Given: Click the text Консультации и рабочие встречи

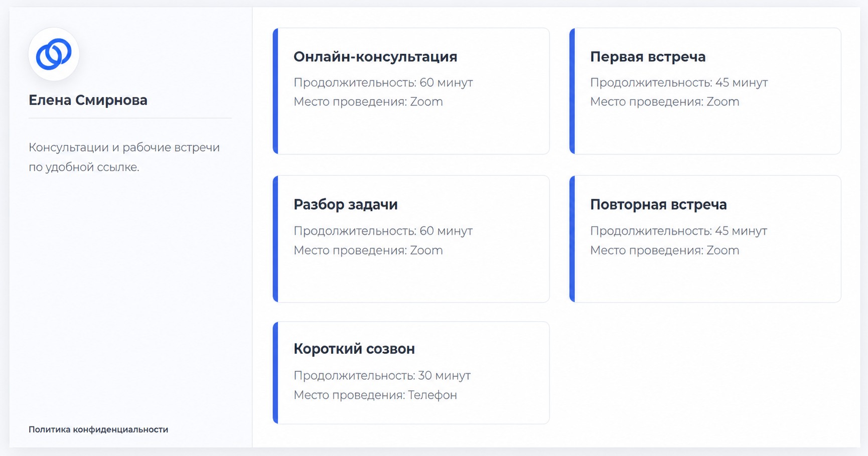Looking at the screenshot, I should click(124, 147).
